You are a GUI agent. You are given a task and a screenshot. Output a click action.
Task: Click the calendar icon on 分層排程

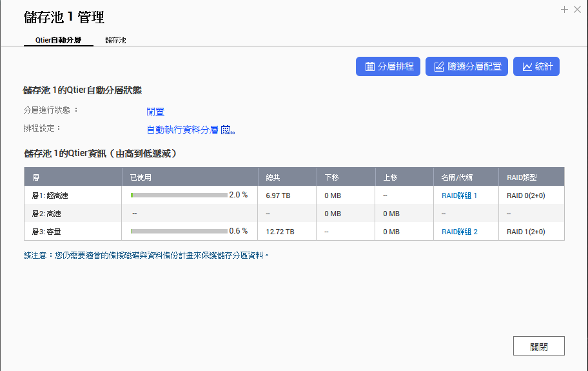370,66
